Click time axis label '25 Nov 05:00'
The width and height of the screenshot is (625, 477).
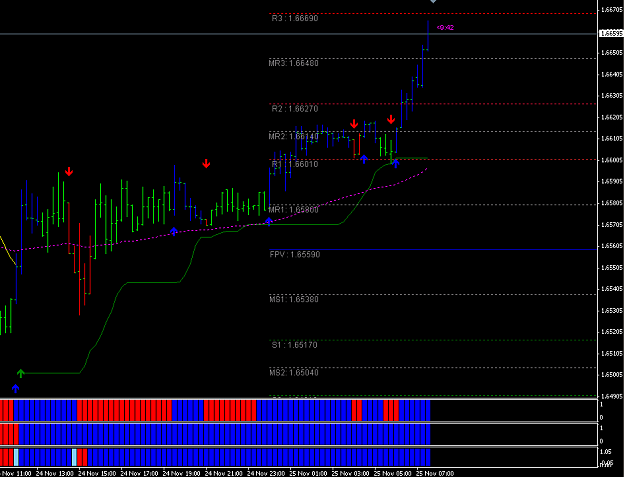[393, 473]
